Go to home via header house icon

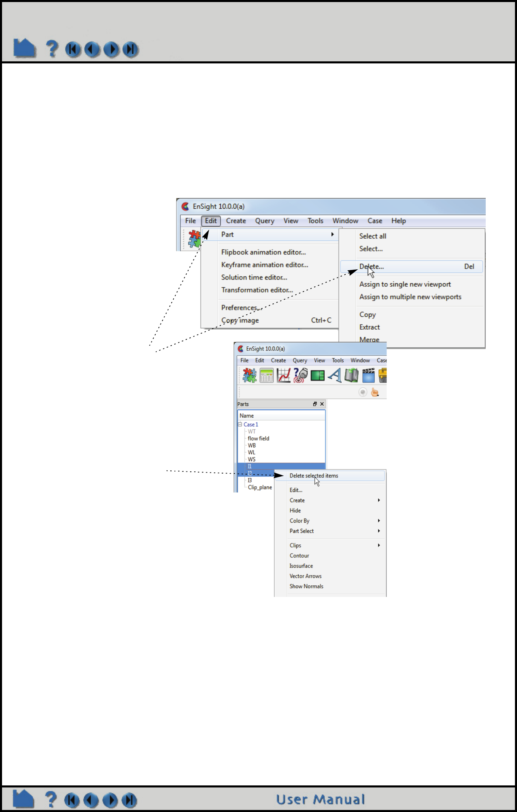25,48
